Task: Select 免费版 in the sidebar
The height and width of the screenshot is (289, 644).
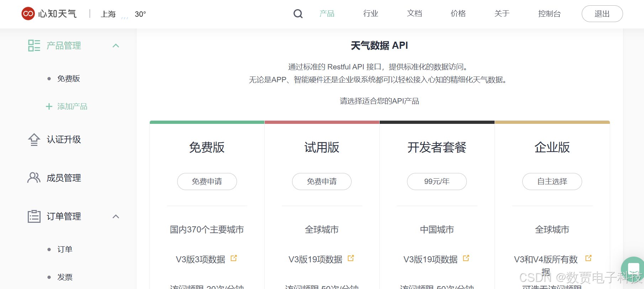Action: pos(69,79)
